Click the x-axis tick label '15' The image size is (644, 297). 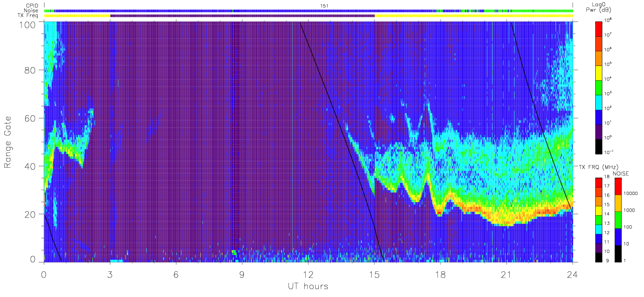pos(374,274)
